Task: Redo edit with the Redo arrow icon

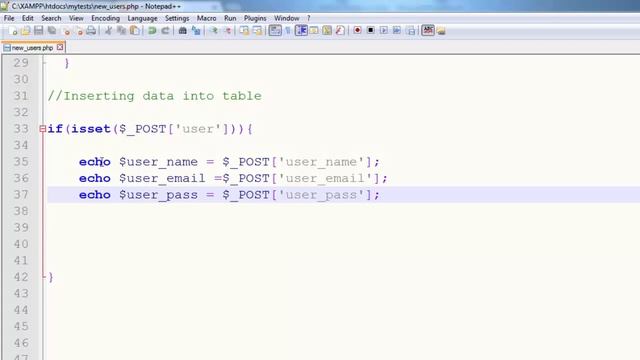Action: click(x=165, y=31)
